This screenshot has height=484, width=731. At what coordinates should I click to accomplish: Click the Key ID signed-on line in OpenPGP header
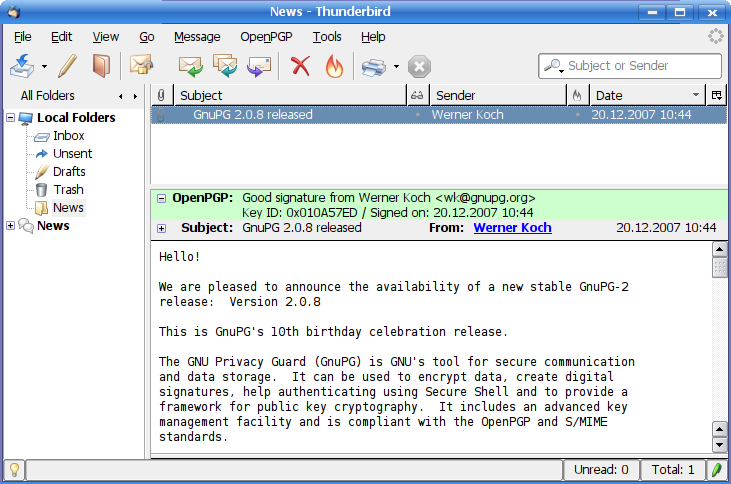coord(387,213)
